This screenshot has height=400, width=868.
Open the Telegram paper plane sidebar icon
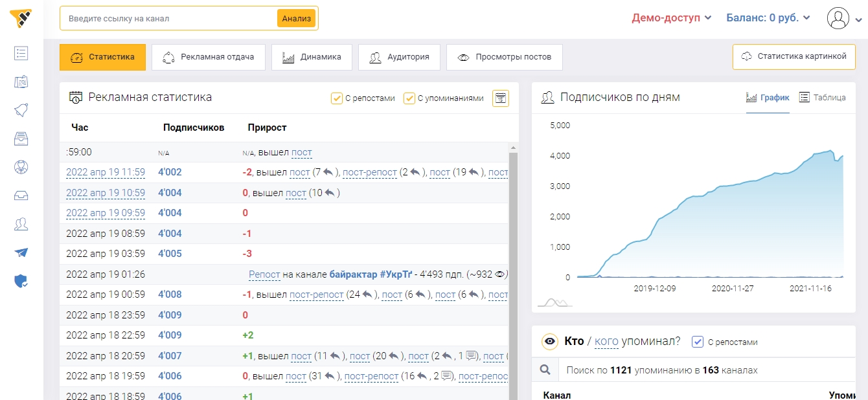pos(21,252)
